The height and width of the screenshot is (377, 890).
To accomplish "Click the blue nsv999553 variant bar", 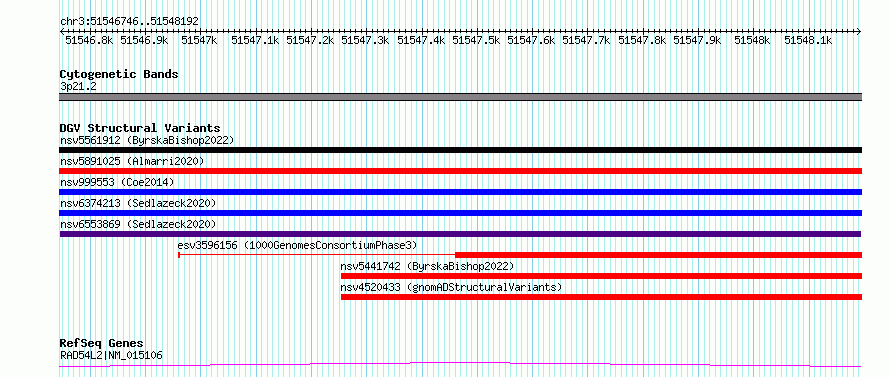I will 460,192.
